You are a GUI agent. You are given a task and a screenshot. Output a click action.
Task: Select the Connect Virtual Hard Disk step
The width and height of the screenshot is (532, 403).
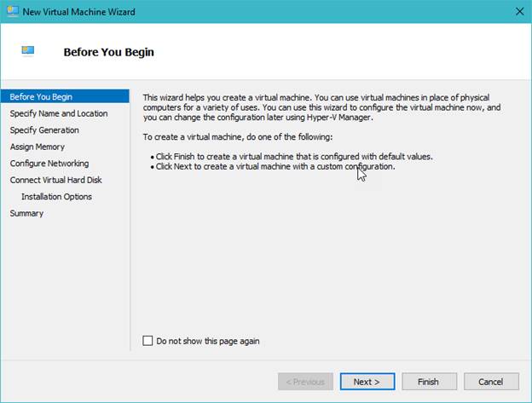56,180
